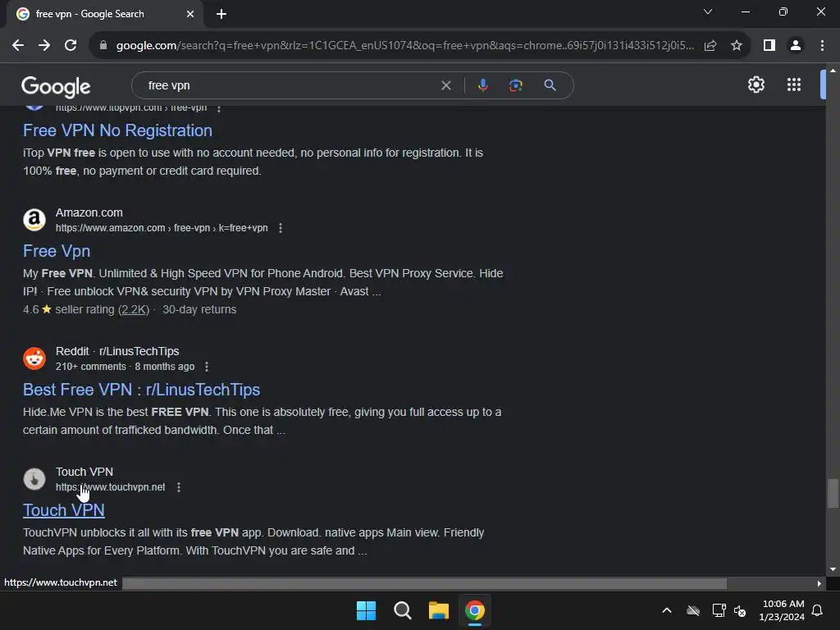
Task: Click 'Reddit · r/LinusTechTips' source text
Action: pyautogui.click(x=117, y=351)
